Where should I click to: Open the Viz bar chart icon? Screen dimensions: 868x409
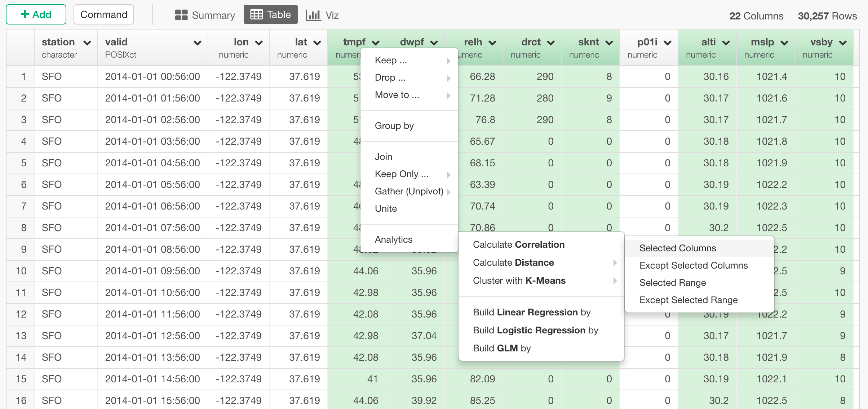313,15
